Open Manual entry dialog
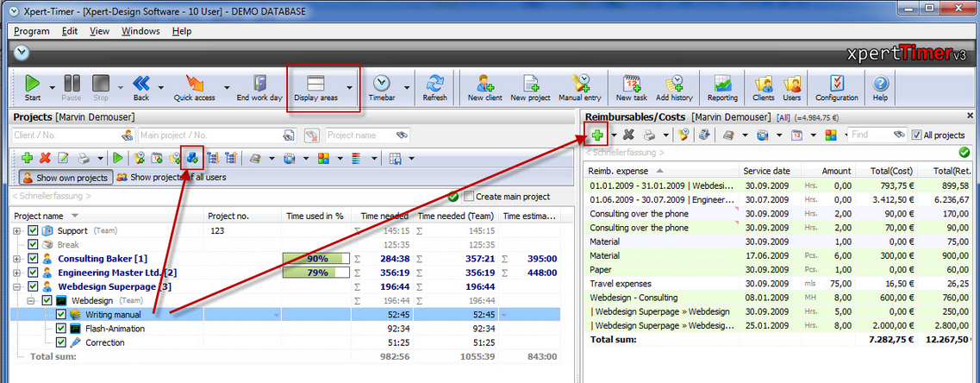 click(579, 88)
